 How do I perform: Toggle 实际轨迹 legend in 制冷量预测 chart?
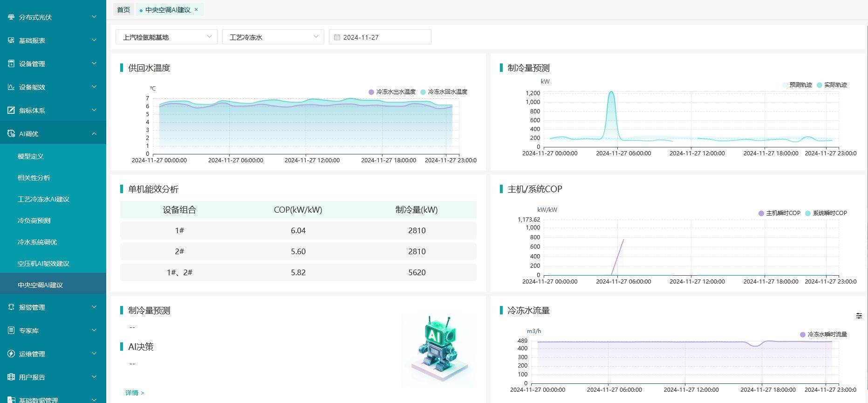point(831,85)
